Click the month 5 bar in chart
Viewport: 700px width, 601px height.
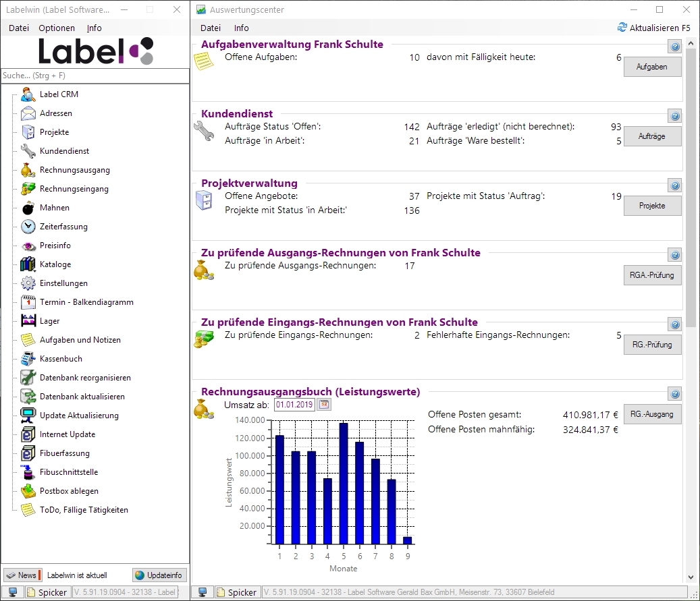(x=344, y=483)
